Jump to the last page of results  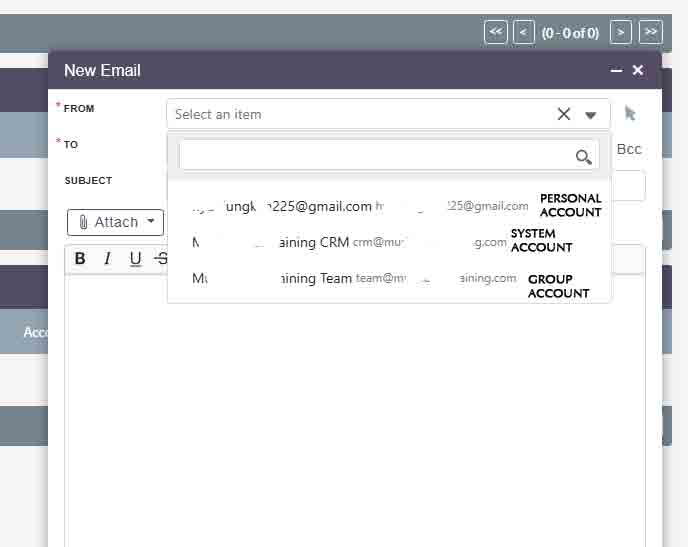click(x=650, y=32)
